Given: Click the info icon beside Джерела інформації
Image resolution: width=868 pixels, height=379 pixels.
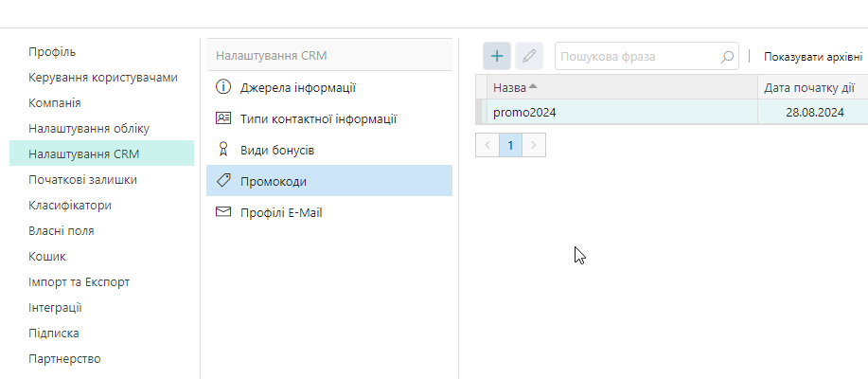Looking at the screenshot, I should tap(223, 88).
